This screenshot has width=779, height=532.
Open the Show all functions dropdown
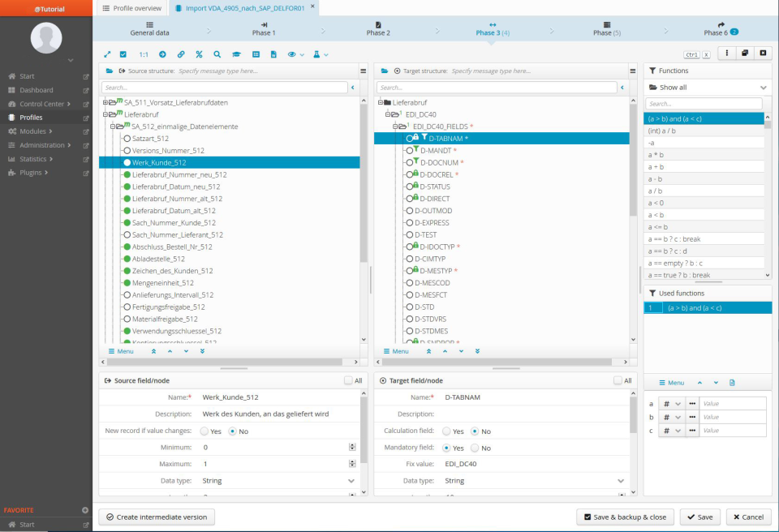pos(708,87)
